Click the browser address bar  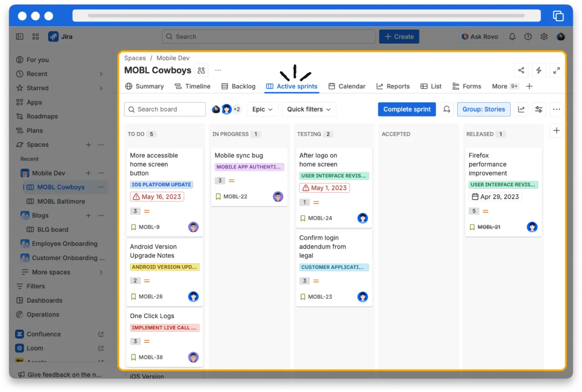[x=306, y=16]
